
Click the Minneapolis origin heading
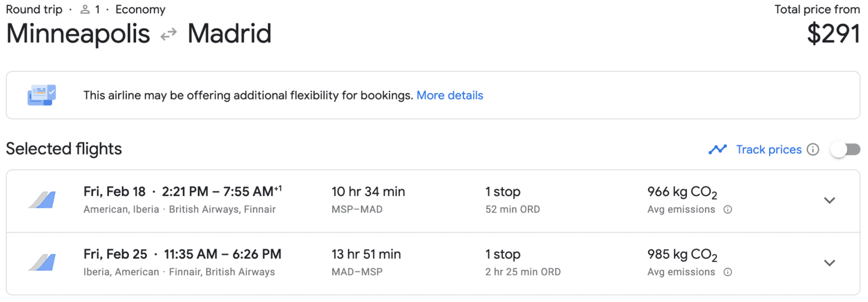coord(78,34)
